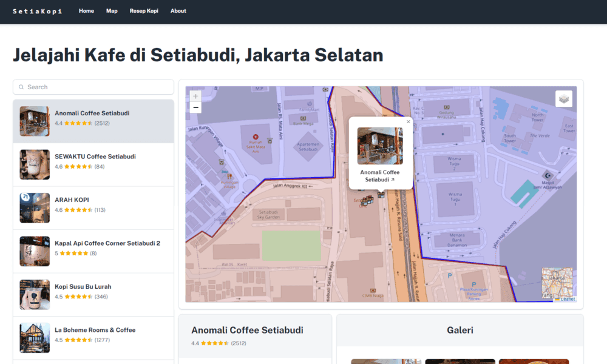Click the Bank Mega icon on the map
Viewport: 607px width, 364px height.
point(303,118)
